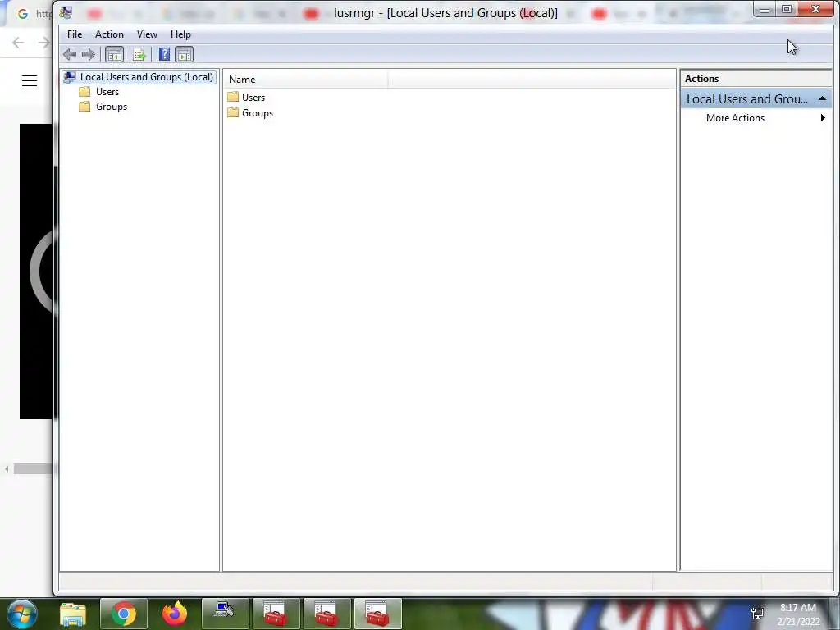840x630 pixels.
Task: Click the Users text in center list
Action: click(253, 98)
